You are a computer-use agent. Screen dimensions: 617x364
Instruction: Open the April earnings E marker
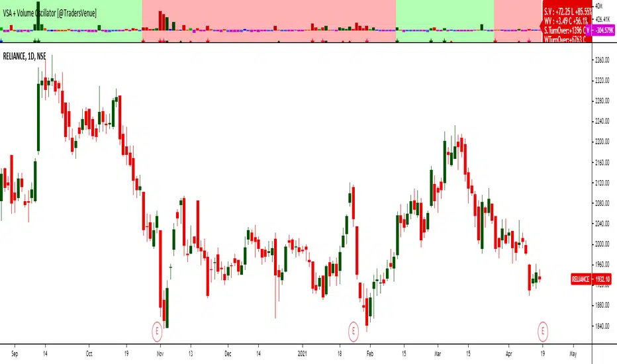(543, 332)
